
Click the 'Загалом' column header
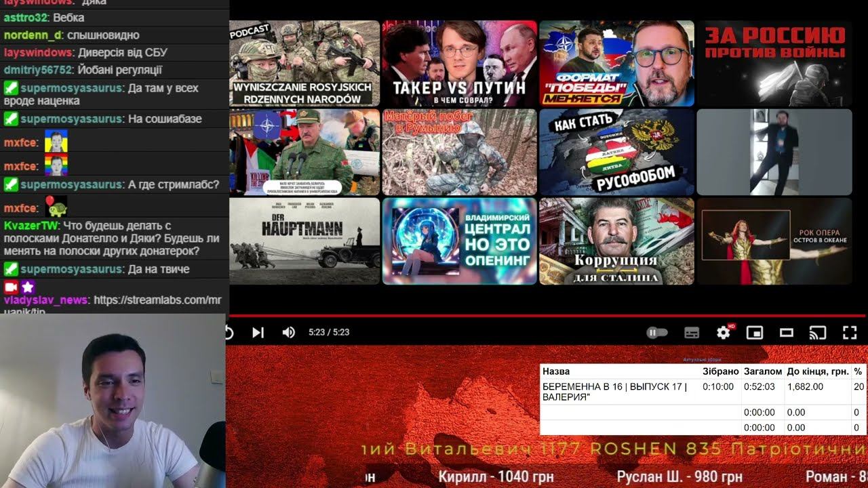763,371
